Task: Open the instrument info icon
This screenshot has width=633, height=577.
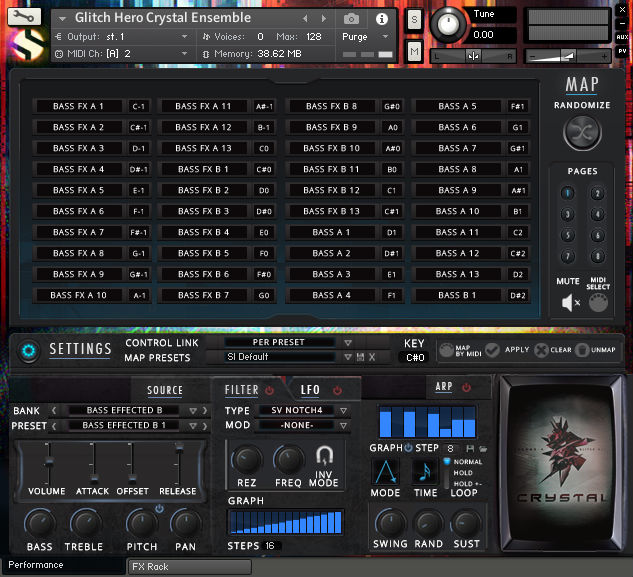Action: [381, 19]
